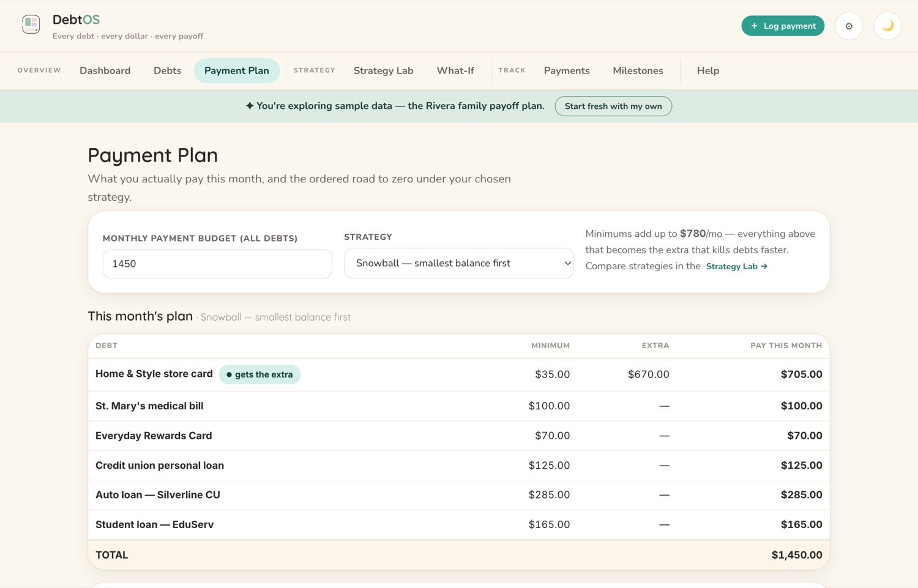Select the Payment Plan tab
Image resolution: width=918 pixels, height=588 pixels.
[237, 70]
